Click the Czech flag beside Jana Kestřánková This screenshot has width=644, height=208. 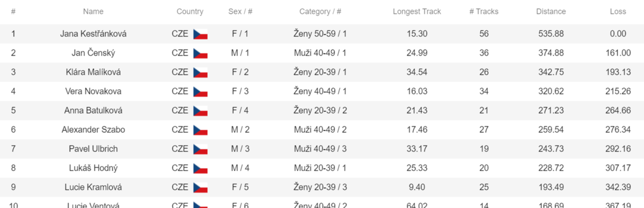(x=200, y=34)
